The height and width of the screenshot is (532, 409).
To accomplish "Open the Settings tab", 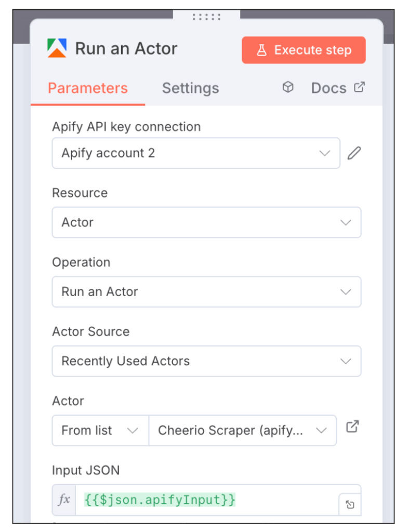I will tap(190, 88).
